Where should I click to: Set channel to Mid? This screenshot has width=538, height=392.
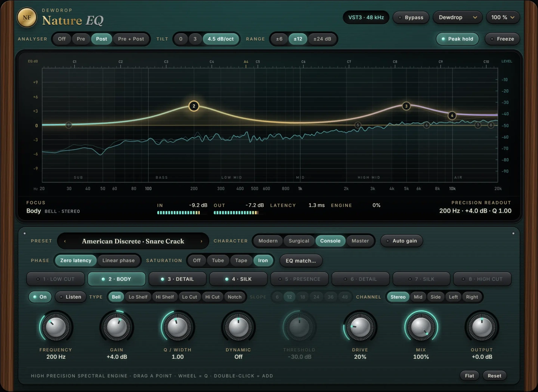tap(418, 297)
